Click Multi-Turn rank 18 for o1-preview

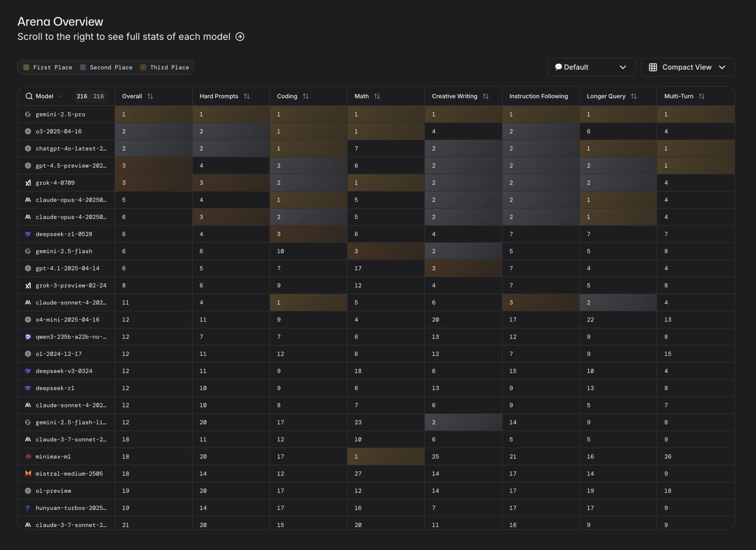696,491
